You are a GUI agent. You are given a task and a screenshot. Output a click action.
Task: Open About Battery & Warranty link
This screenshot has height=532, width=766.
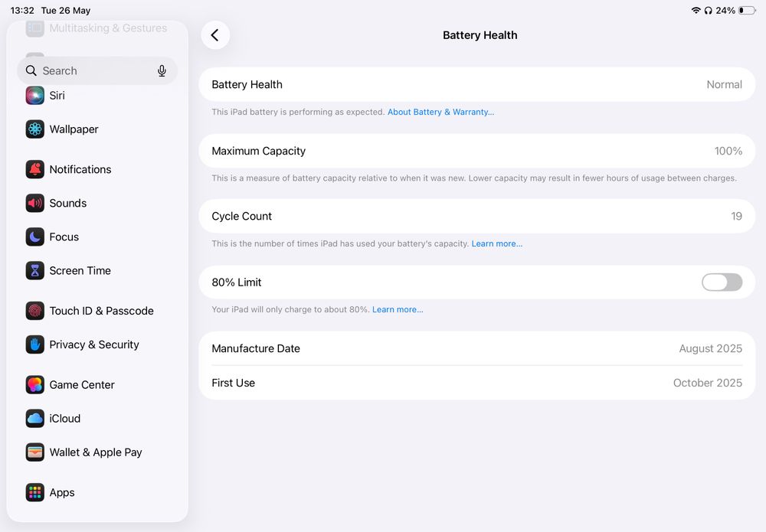coord(440,112)
